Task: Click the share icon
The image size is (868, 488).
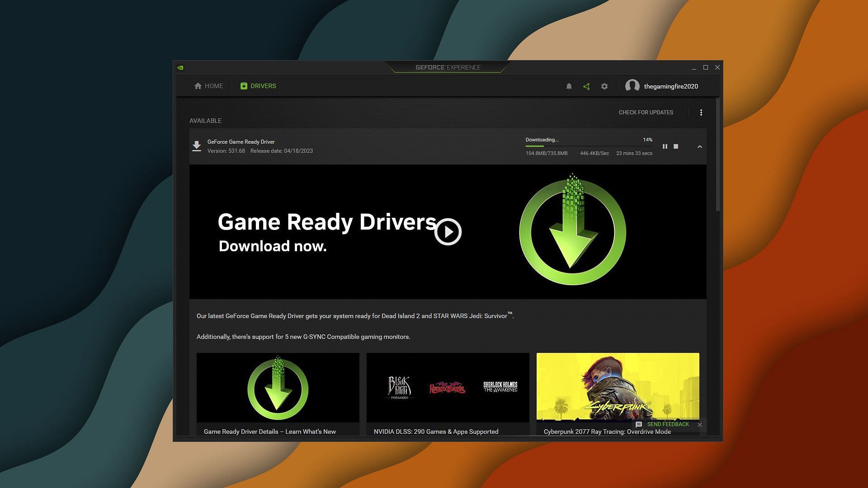Action: 586,86
